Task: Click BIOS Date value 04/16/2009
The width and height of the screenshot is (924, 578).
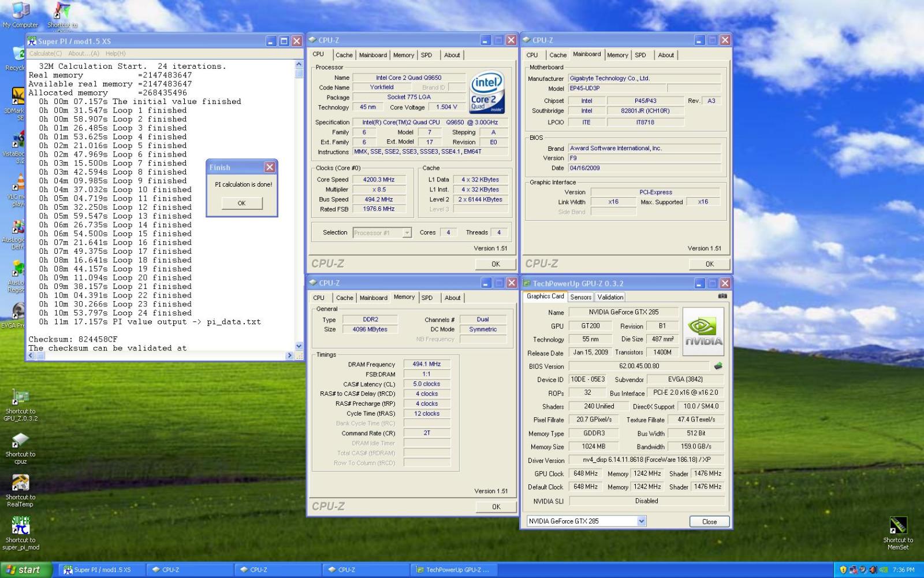Action: [x=644, y=168]
